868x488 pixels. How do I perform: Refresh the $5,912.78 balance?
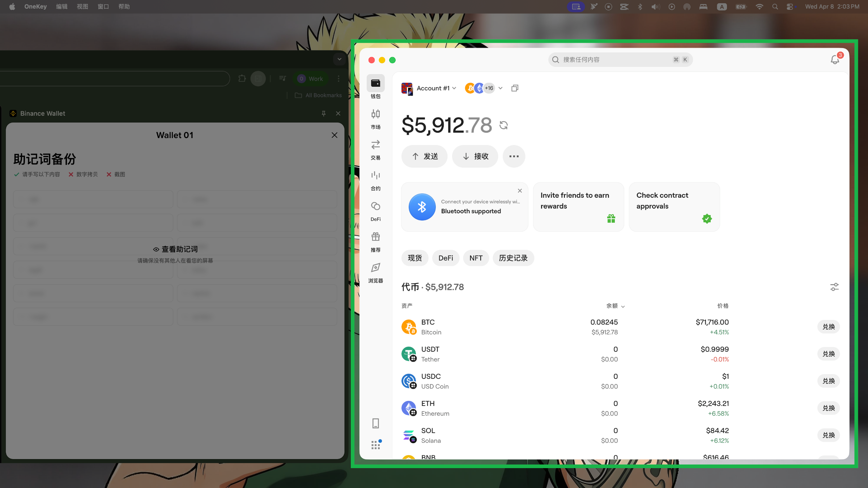(x=503, y=125)
